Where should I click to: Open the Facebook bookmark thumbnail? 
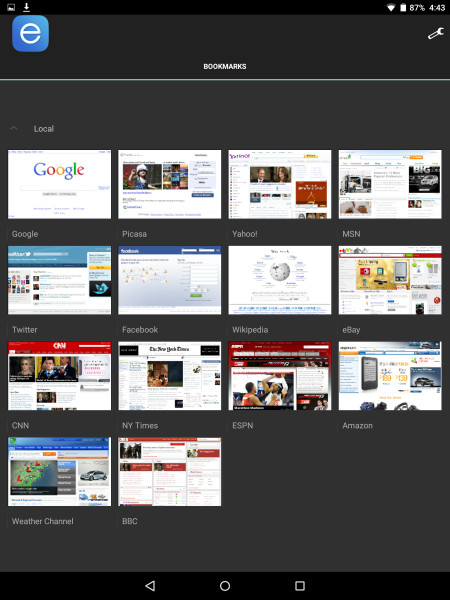(x=170, y=280)
